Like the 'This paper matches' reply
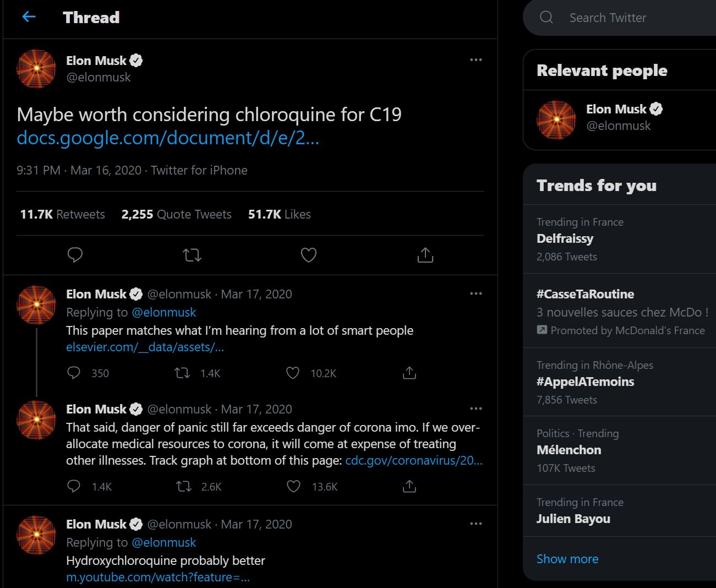Viewport: 716px width, 588px height. click(293, 373)
